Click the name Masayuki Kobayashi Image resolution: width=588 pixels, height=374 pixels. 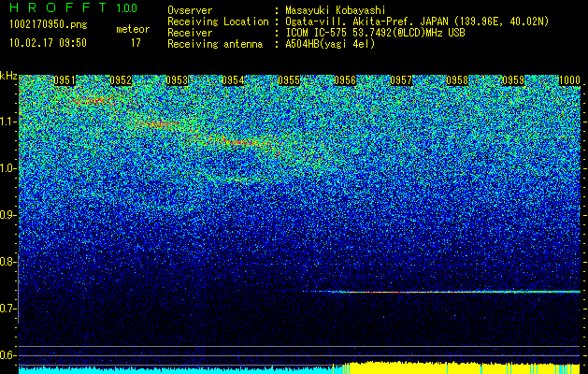(336, 10)
